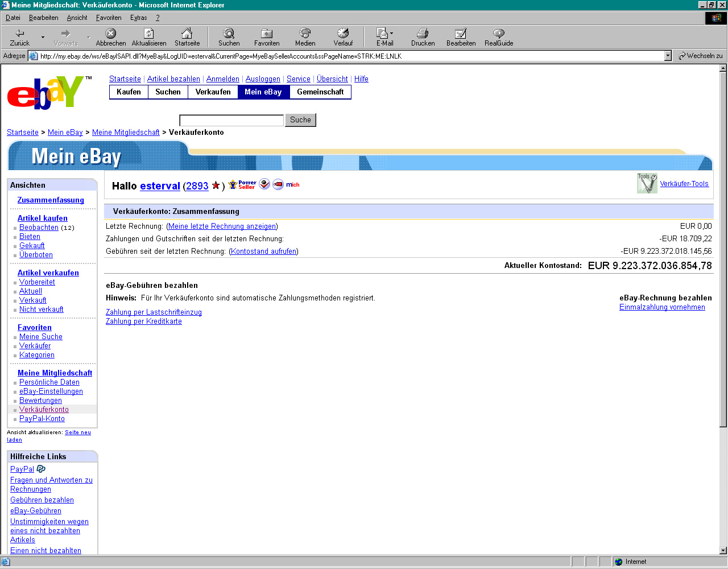Open the E-Mail toolbar icon
Screen dimensions: 728x569
382,33
